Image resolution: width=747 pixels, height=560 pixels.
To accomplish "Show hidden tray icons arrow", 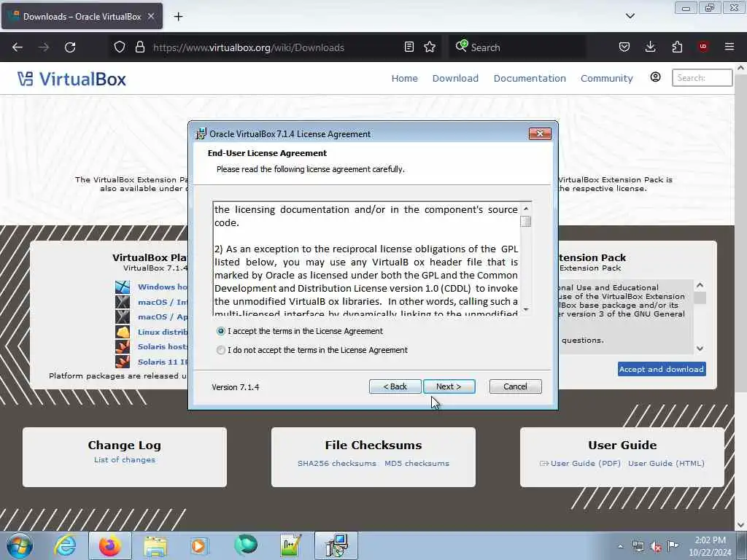I will [620, 546].
